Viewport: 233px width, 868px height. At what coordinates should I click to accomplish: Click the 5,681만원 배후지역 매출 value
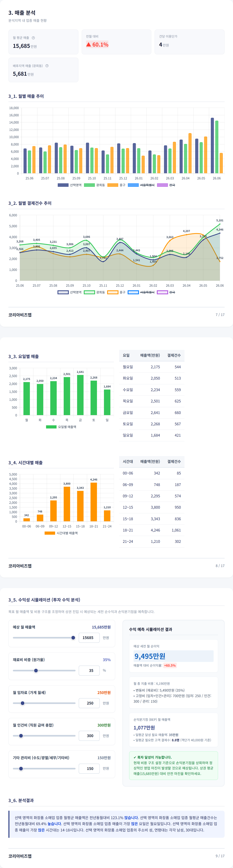click(x=23, y=74)
